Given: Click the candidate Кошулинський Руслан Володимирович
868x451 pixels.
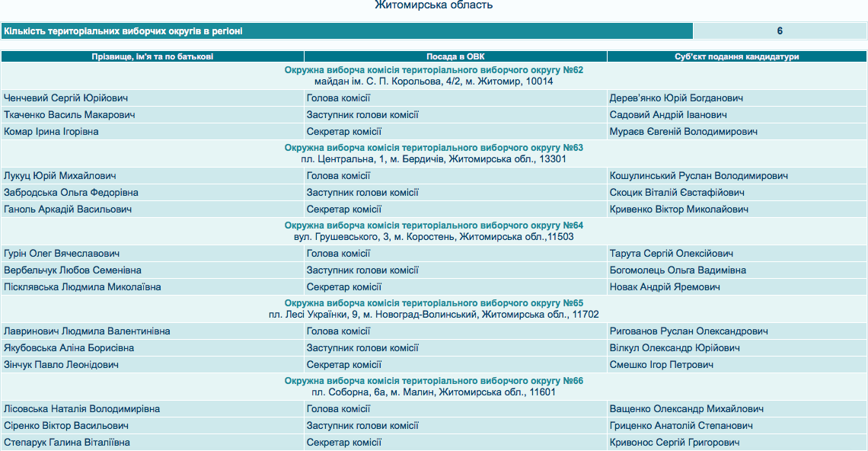Looking at the screenshot, I should (698, 176).
